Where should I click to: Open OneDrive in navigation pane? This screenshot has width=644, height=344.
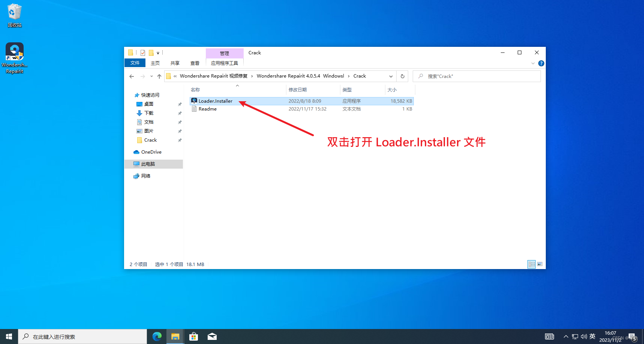coord(151,152)
